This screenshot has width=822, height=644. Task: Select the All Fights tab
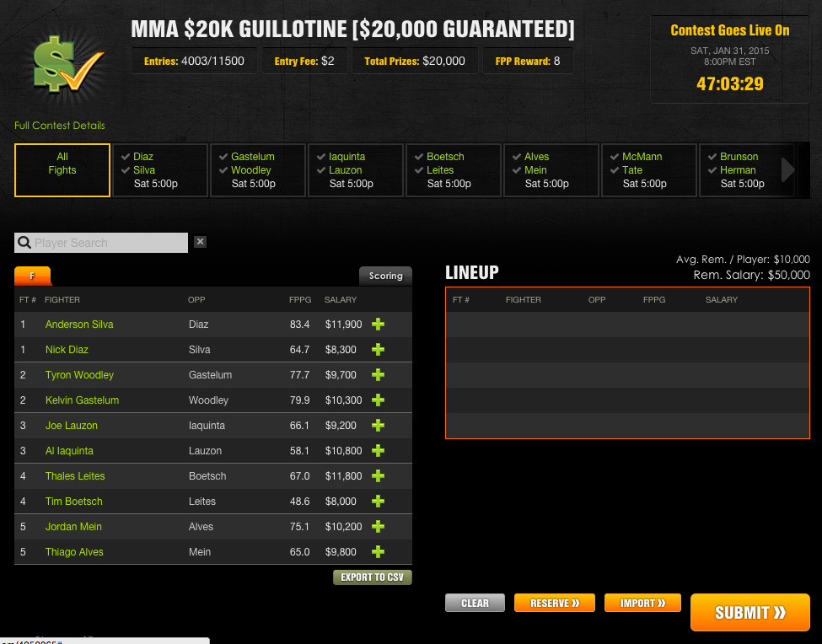click(62, 169)
